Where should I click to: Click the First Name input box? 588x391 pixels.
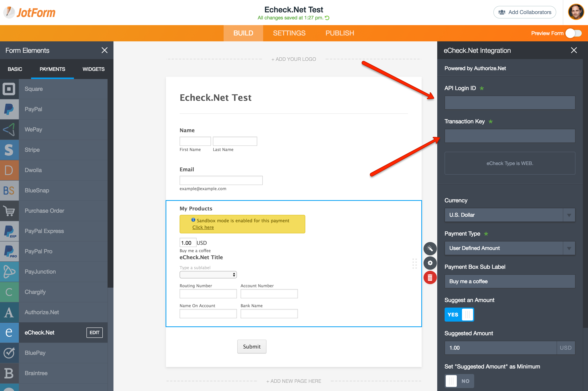tap(195, 141)
